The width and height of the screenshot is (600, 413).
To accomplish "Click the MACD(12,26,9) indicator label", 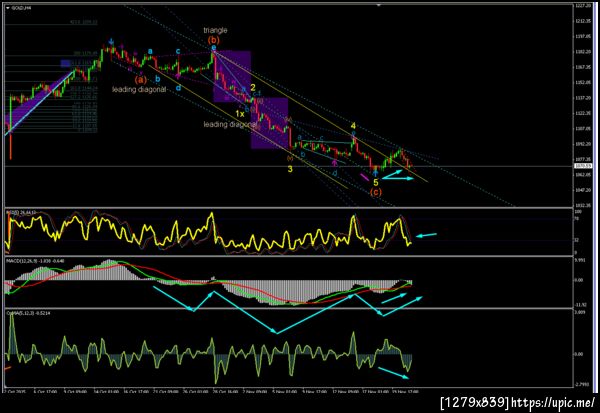I will pyautogui.click(x=35, y=261).
